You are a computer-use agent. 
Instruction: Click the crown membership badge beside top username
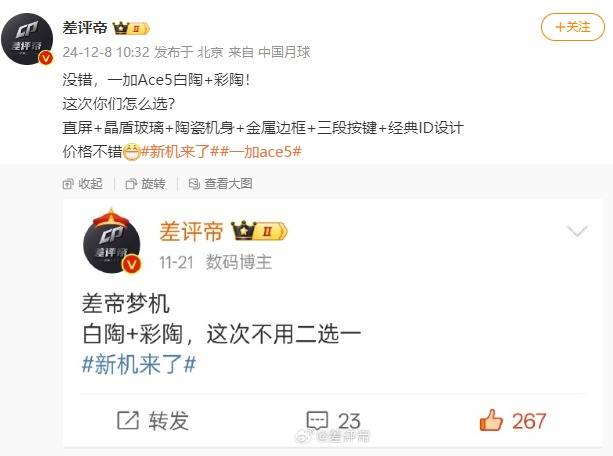click(131, 28)
